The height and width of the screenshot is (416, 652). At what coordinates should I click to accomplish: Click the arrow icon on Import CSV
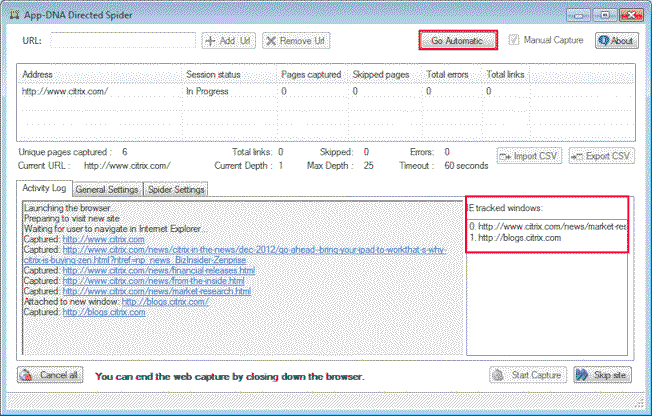click(x=505, y=157)
